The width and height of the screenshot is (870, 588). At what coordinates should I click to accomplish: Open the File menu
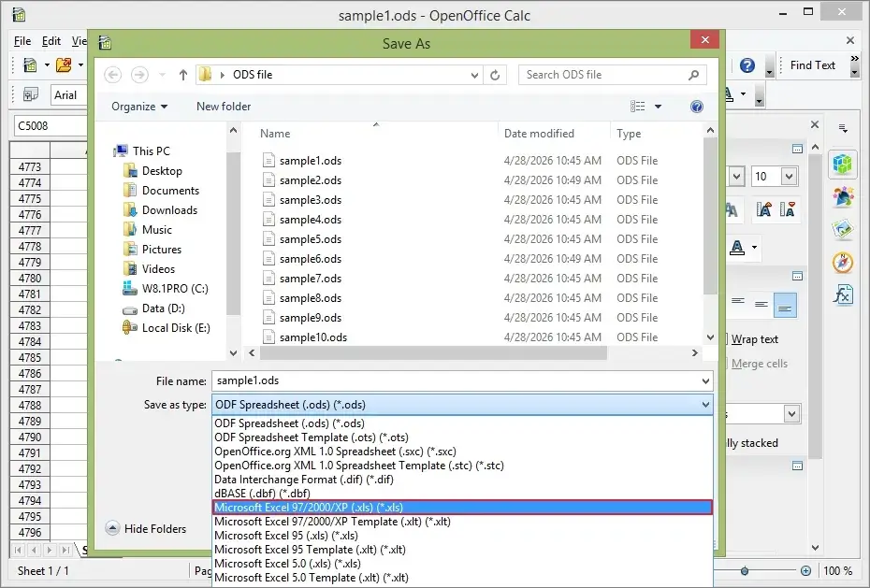coord(22,41)
